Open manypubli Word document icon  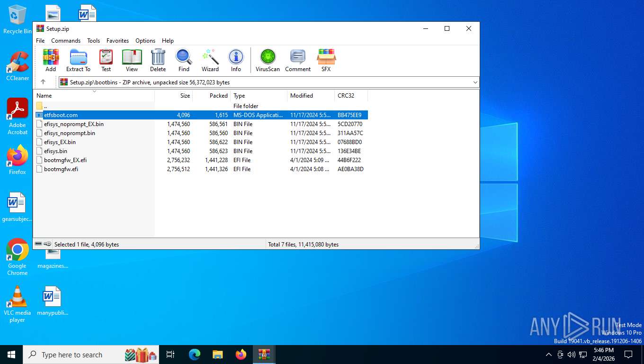tap(53, 301)
